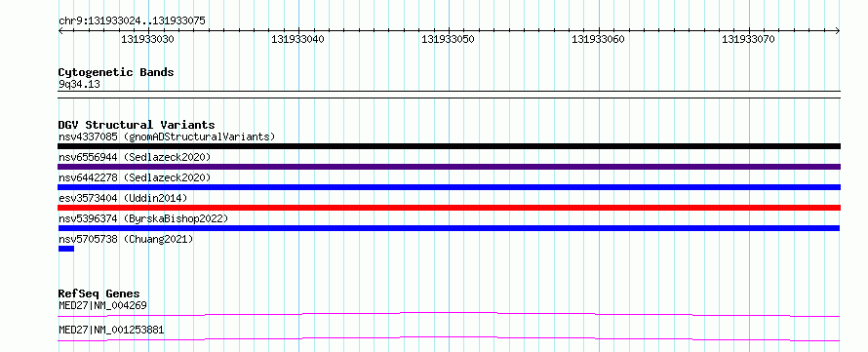
Task: Click ruler position 131933040
Action: [x=297, y=39]
